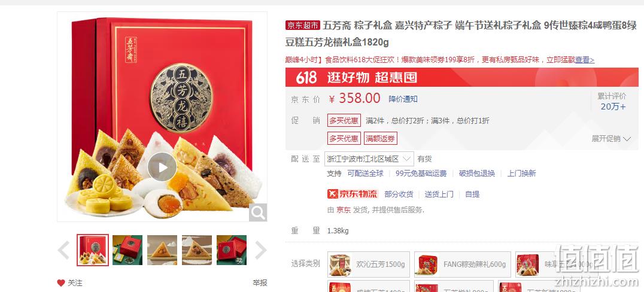Choose the 欢沁五芳1500g option

point(369,264)
